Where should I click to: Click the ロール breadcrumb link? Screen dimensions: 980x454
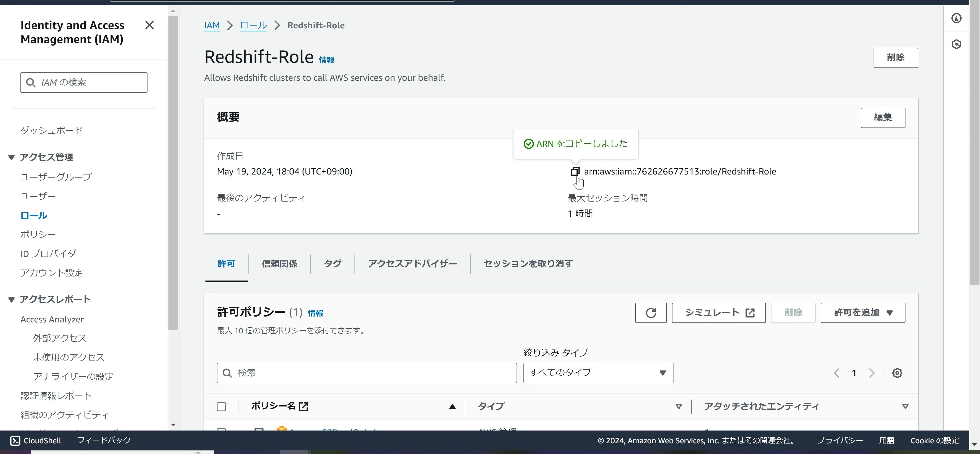pos(254,26)
